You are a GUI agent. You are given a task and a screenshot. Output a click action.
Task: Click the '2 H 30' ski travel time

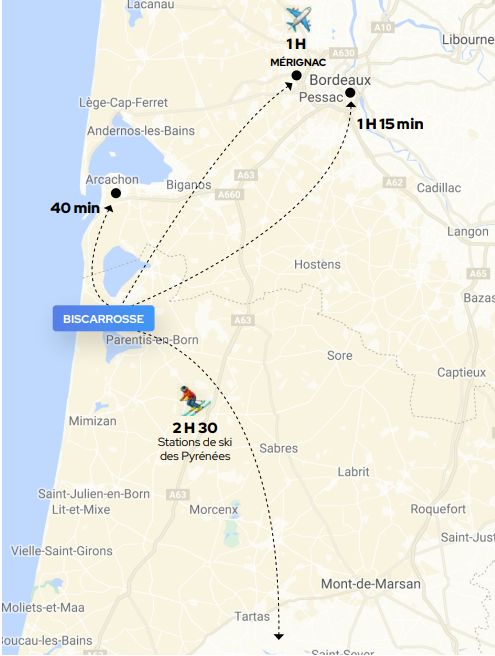(195, 428)
